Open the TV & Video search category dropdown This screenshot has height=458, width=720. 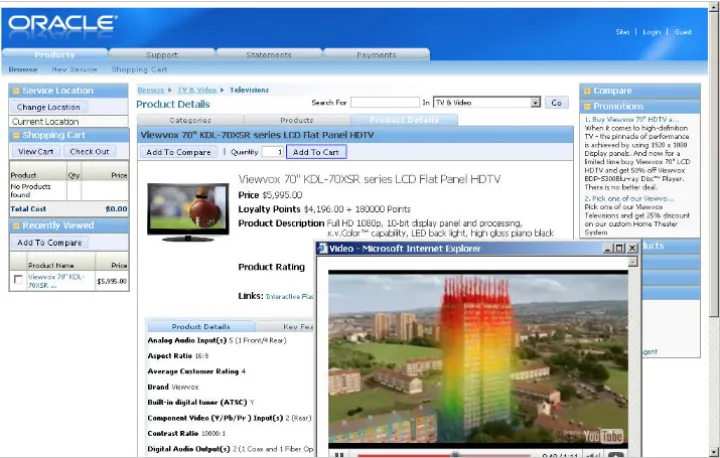click(x=535, y=102)
